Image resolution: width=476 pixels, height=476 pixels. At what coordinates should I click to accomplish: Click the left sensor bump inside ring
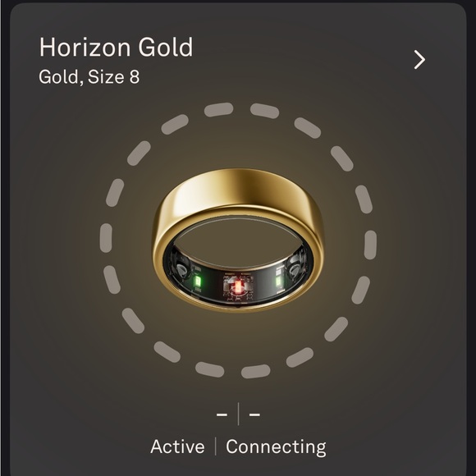[182, 268]
